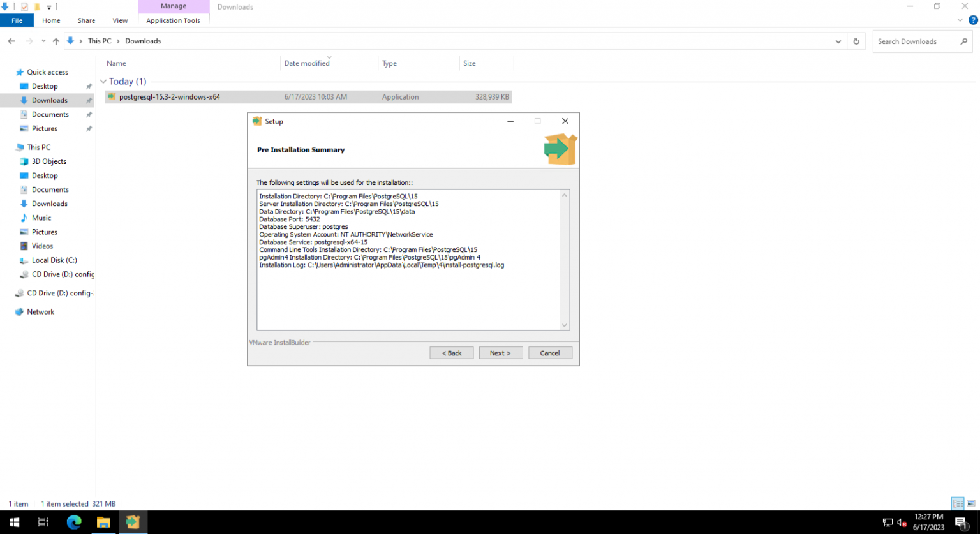Switch to the View ribbon tab

[120, 20]
